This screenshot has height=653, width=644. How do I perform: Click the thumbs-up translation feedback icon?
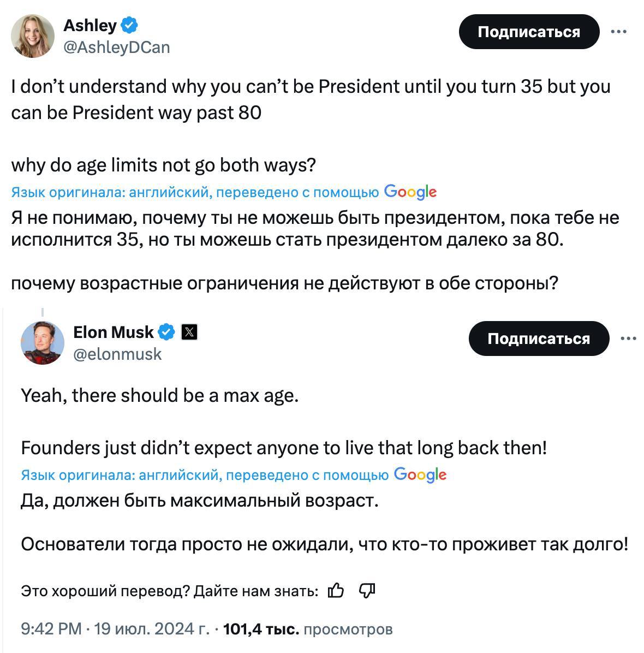pos(336,590)
